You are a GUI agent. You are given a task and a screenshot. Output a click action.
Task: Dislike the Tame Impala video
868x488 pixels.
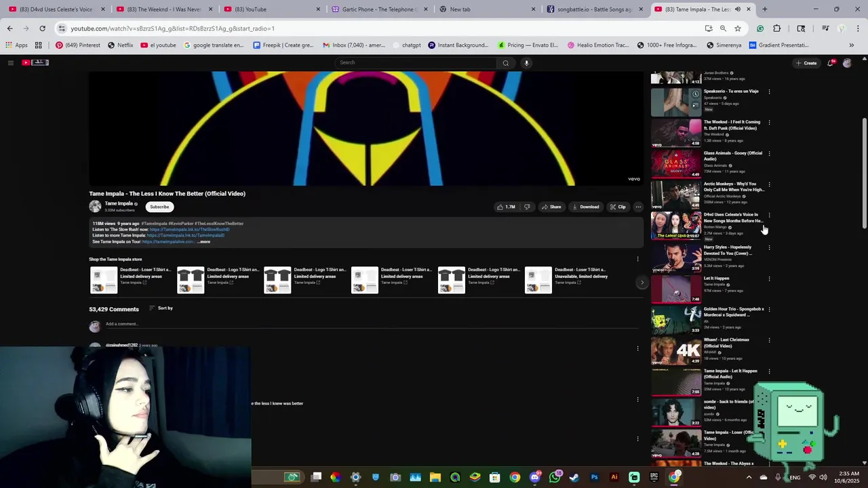527,207
